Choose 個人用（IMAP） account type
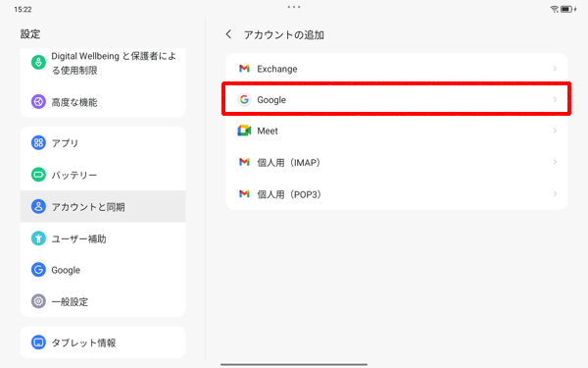The image size is (588, 368). pos(397,162)
